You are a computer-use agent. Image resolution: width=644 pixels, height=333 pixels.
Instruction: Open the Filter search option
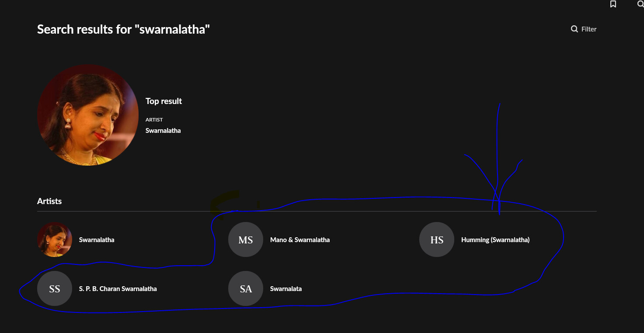point(584,29)
